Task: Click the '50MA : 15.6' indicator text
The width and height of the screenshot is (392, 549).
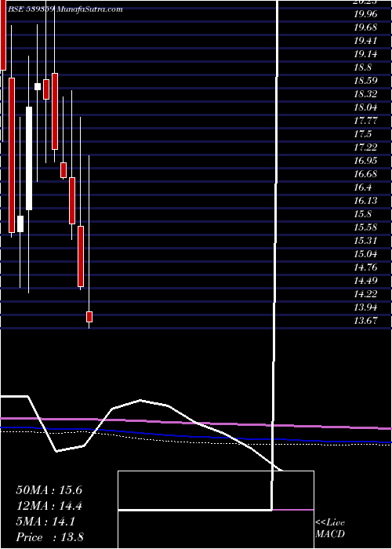Action: [x=49, y=490]
